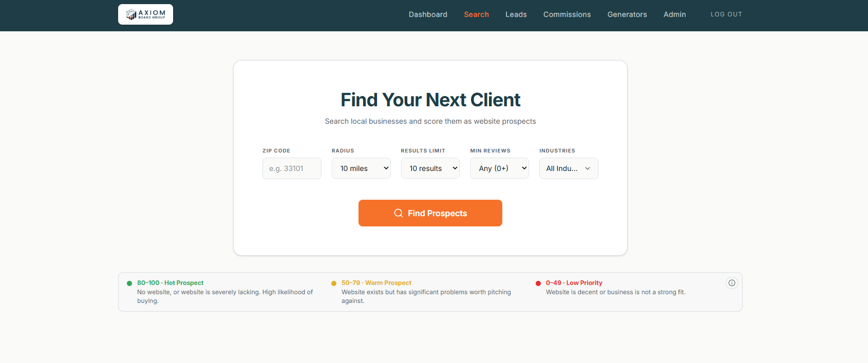Image resolution: width=868 pixels, height=363 pixels.
Task: Click the green Hot Prospect dot
Action: tap(129, 283)
